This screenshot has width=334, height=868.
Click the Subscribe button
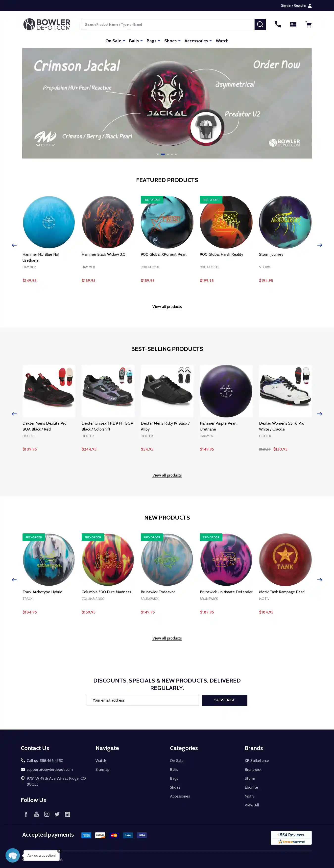pyautogui.click(x=224, y=700)
